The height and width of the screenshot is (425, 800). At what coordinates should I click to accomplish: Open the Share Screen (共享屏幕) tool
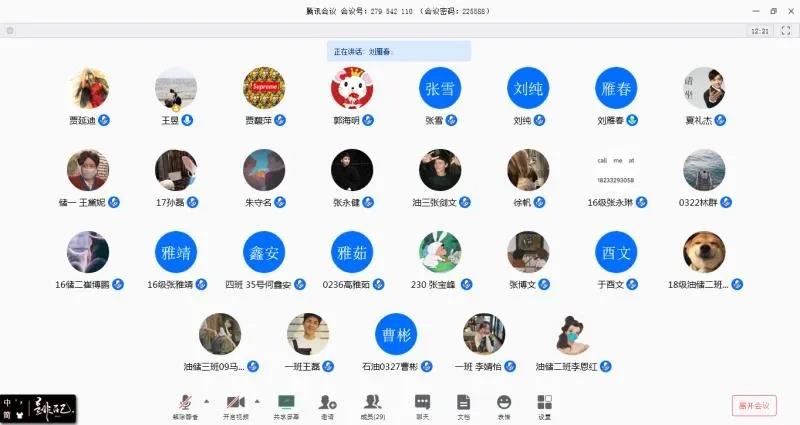pos(285,404)
